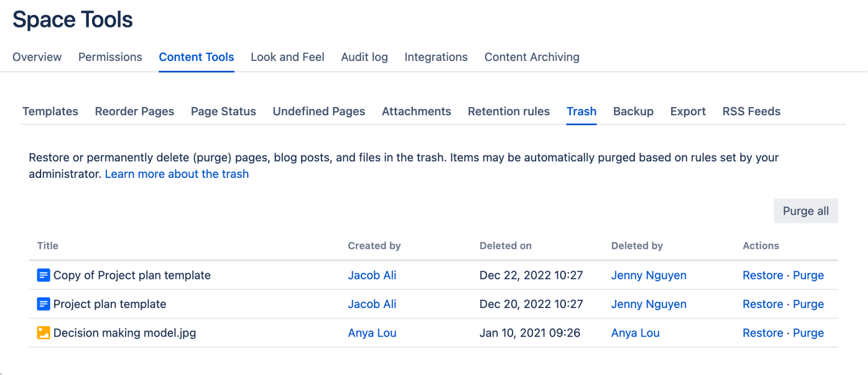The image size is (868, 375).
Task: Open the Backup sub-tab
Action: [633, 111]
